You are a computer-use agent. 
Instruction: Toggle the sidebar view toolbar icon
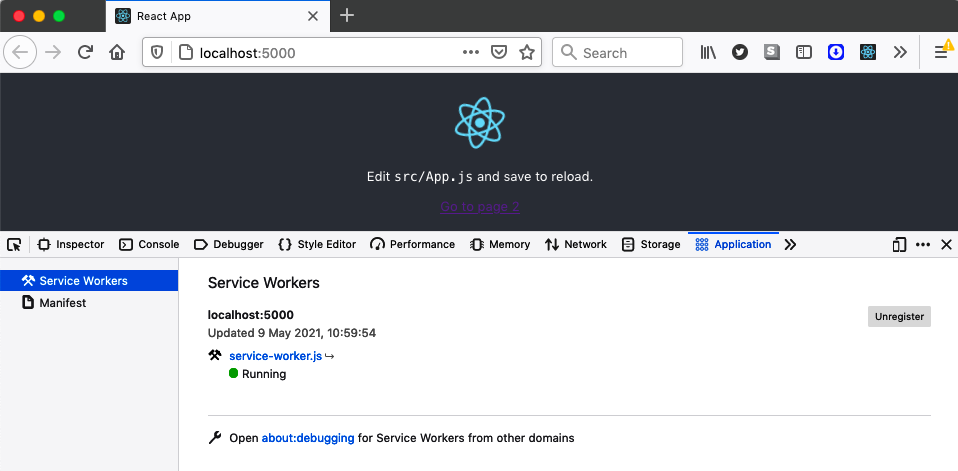(804, 53)
